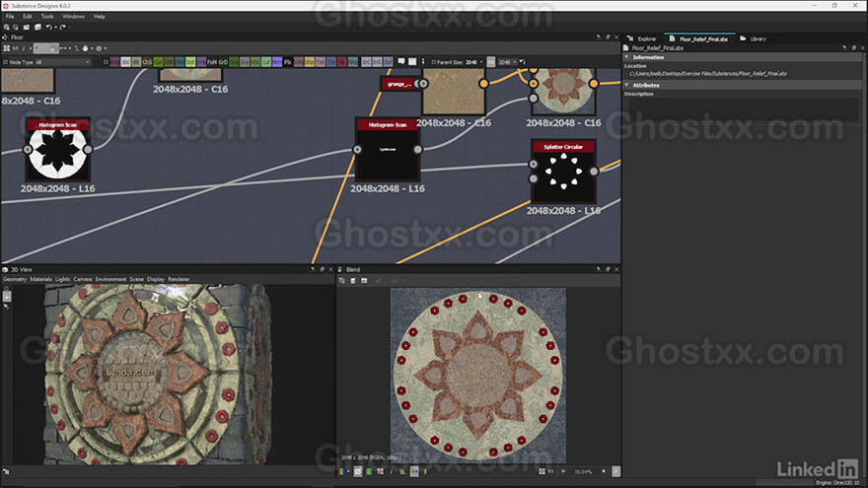Viewport: 868px width, 488px height.
Task: Select the Histogram Scan node with flower mask
Action: pyautogui.click(x=57, y=149)
